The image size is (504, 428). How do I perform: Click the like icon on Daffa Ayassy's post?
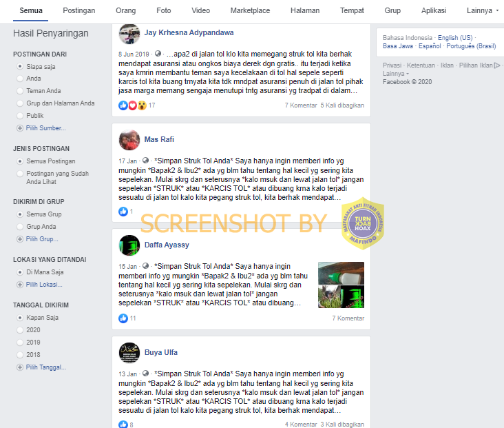[123, 318]
